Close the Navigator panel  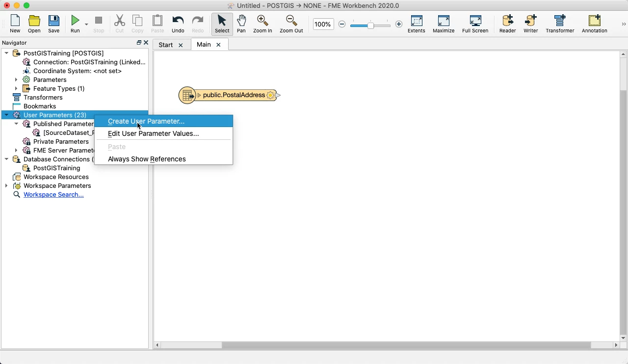tap(146, 43)
